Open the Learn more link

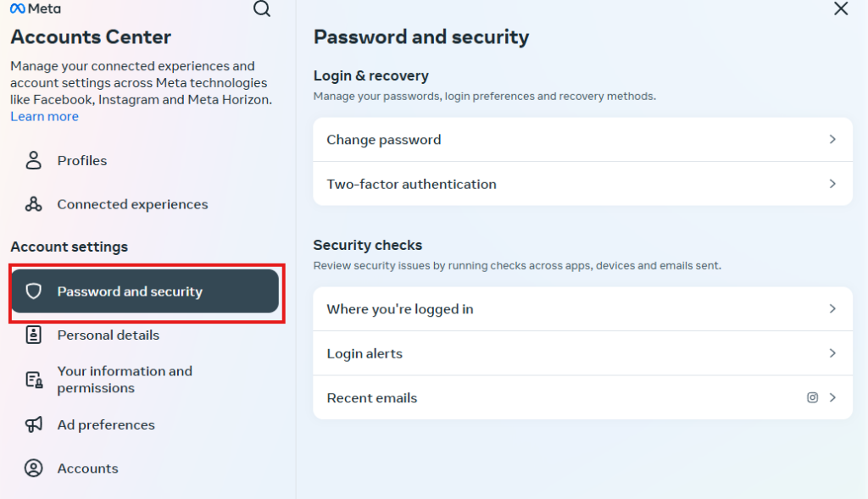coord(44,117)
